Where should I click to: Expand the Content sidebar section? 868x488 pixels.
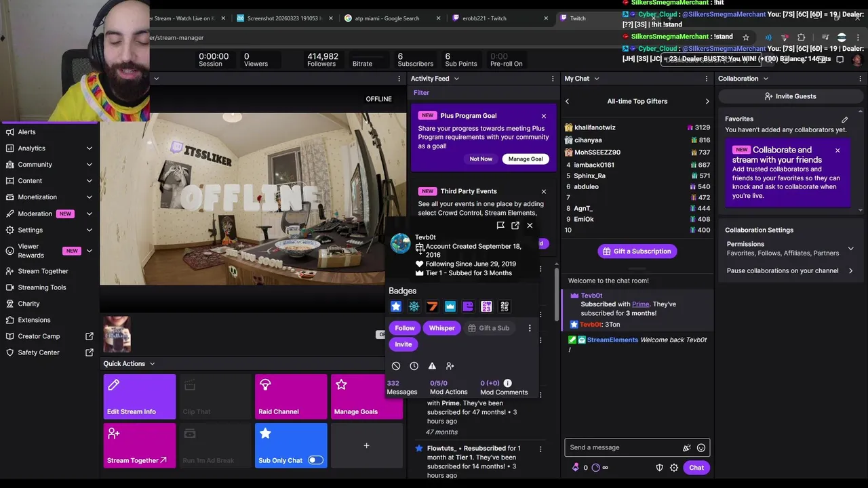[x=90, y=181]
